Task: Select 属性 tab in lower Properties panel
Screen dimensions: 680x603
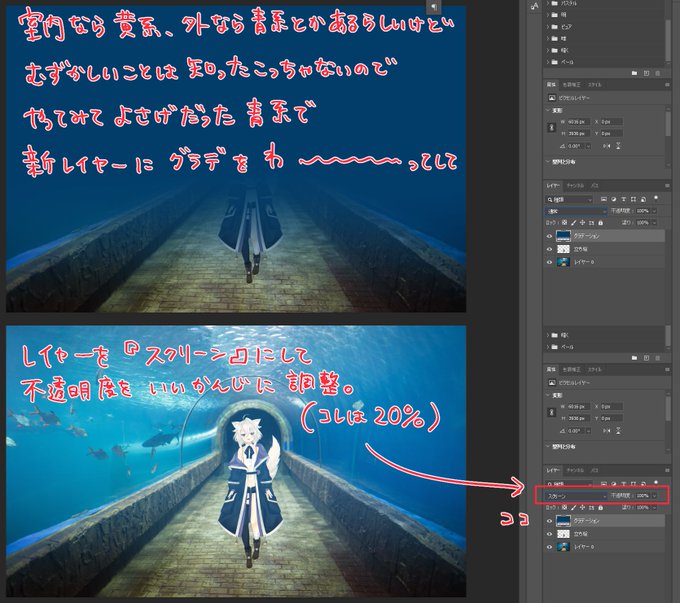Action: point(551,369)
